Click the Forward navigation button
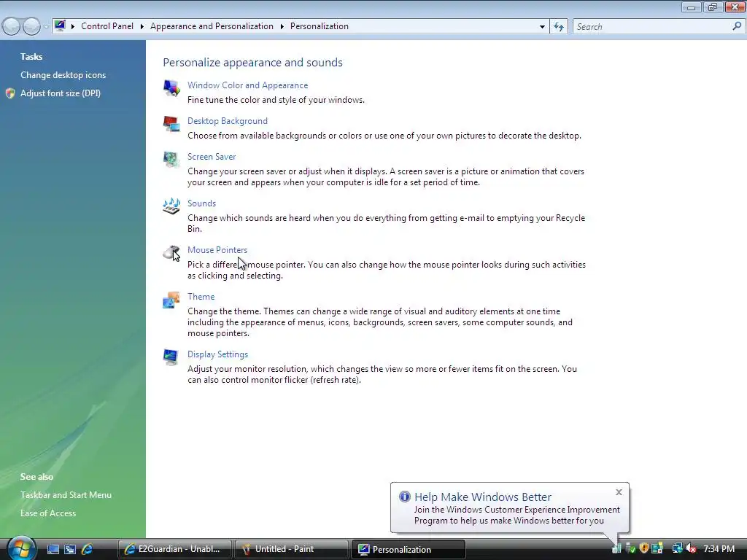The width and height of the screenshot is (747, 560). (31, 26)
